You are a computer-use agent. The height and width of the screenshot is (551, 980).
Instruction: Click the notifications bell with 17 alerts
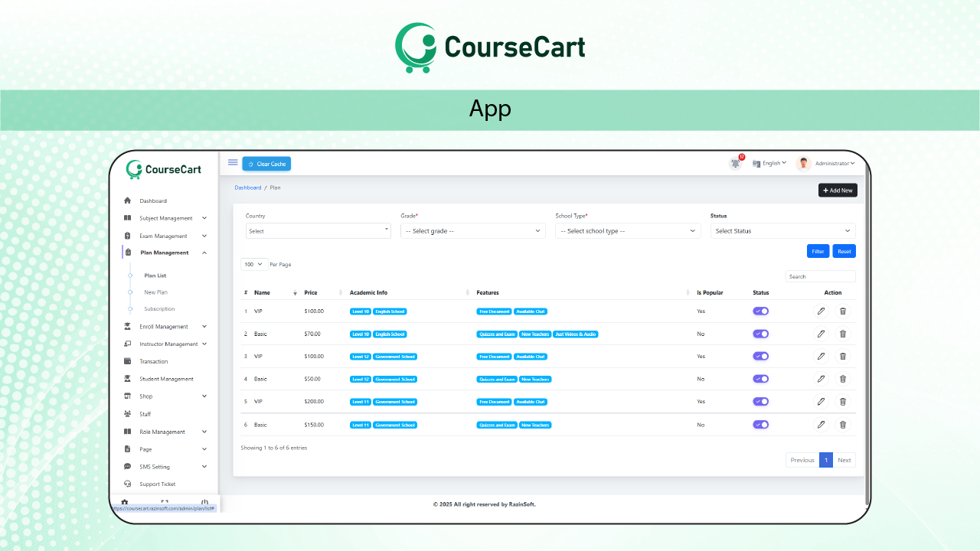(x=735, y=163)
